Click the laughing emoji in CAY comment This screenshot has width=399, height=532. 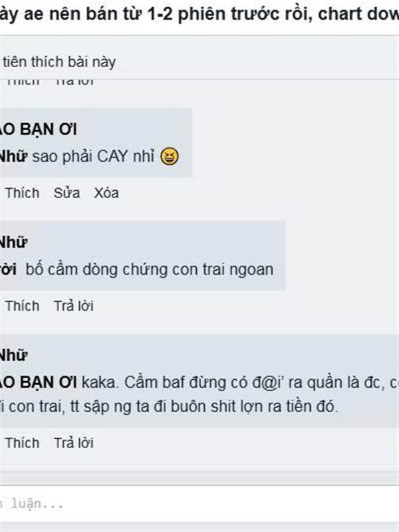pyautogui.click(x=170, y=156)
